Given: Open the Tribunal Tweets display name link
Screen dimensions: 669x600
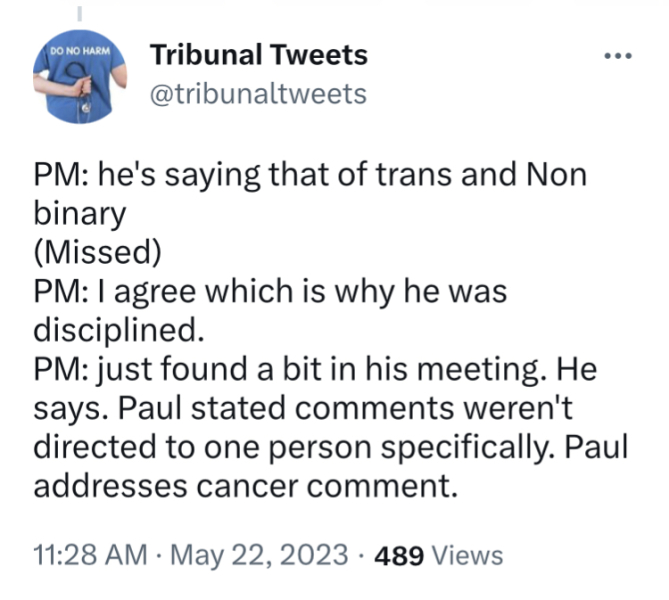Looking at the screenshot, I should 258,55.
